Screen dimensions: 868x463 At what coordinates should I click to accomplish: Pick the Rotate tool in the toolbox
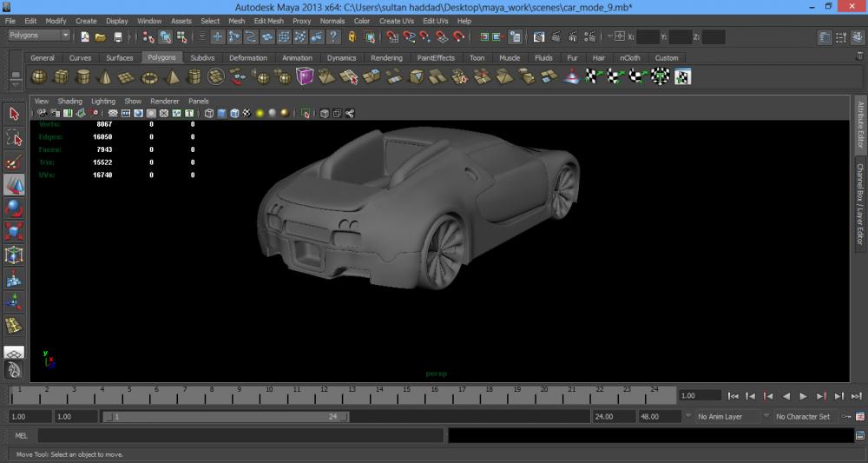(14, 208)
